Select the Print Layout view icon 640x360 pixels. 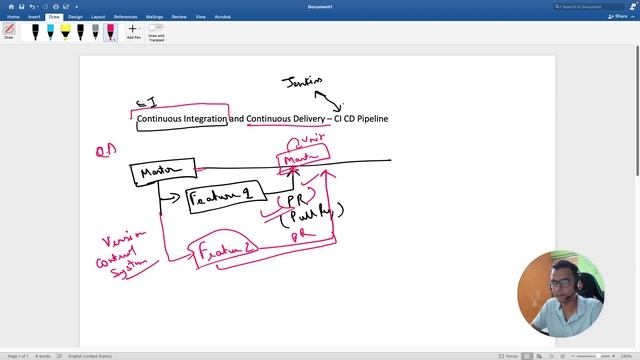pos(527,356)
